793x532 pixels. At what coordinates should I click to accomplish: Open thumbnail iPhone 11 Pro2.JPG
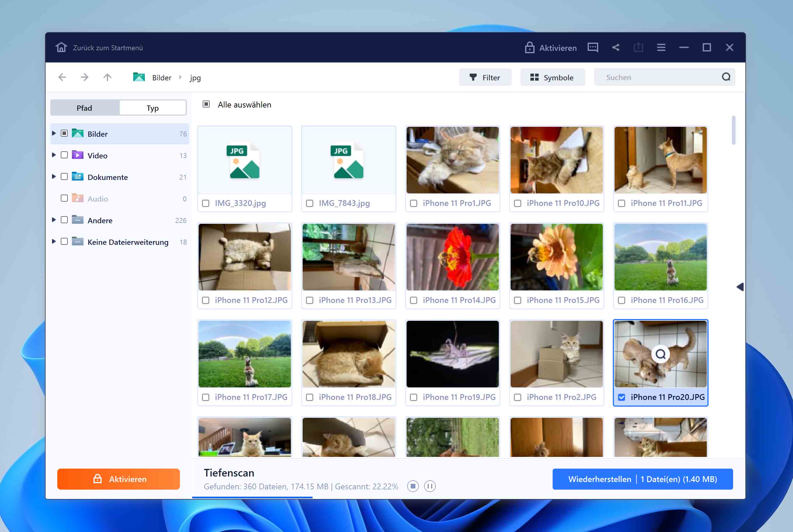point(556,354)
